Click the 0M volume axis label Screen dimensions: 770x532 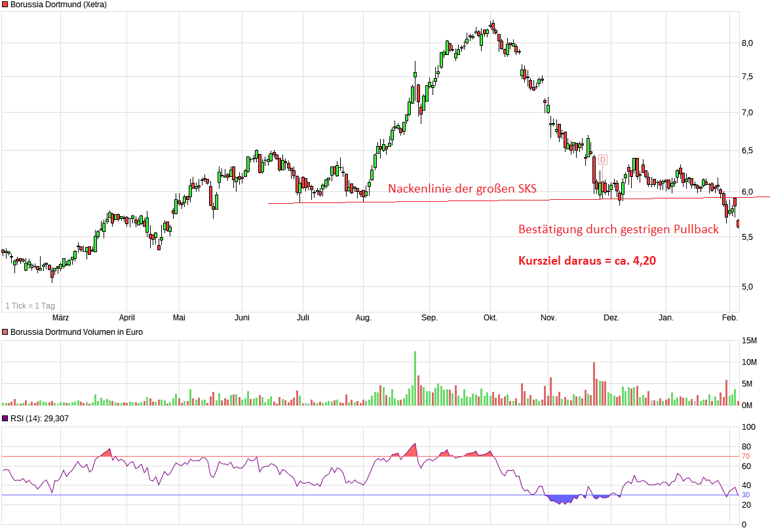747,406
